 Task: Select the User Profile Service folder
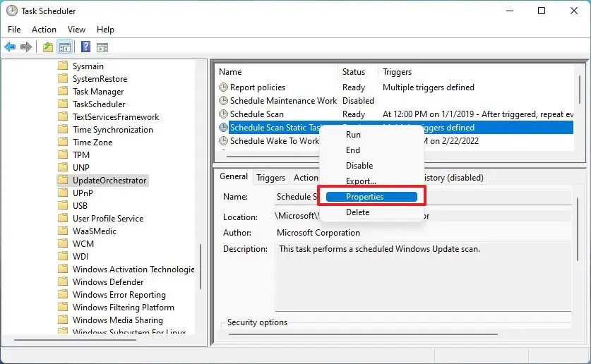[108, 218]
